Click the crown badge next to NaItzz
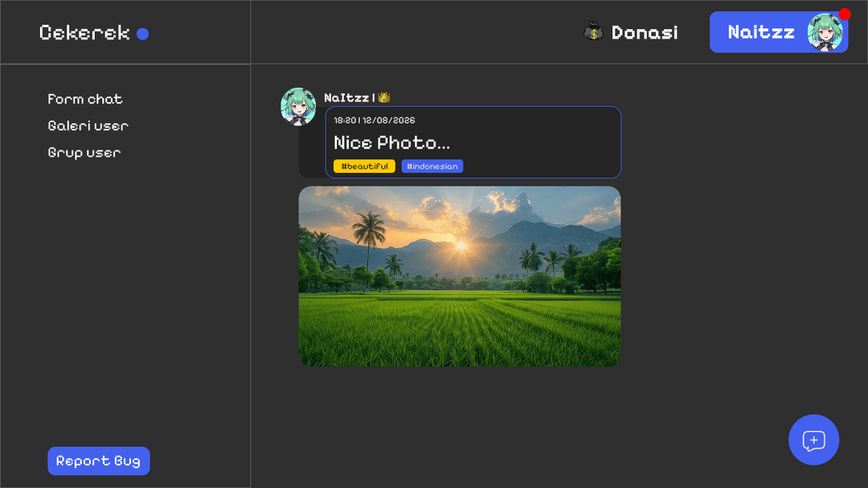The height and width of the screenshot is (488, 868). click(384, 97)
